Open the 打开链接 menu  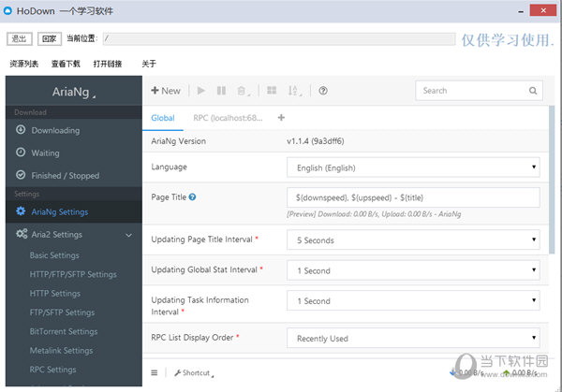108,64
